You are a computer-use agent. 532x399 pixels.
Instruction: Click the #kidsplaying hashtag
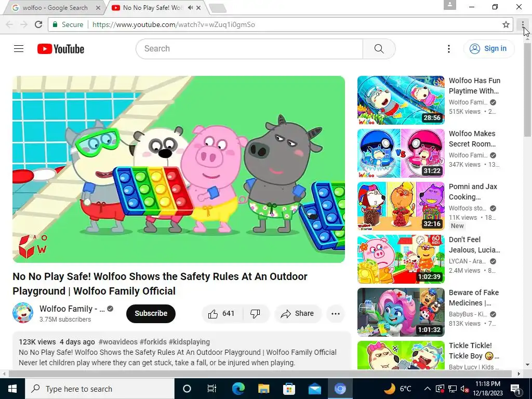coord(189,342)
